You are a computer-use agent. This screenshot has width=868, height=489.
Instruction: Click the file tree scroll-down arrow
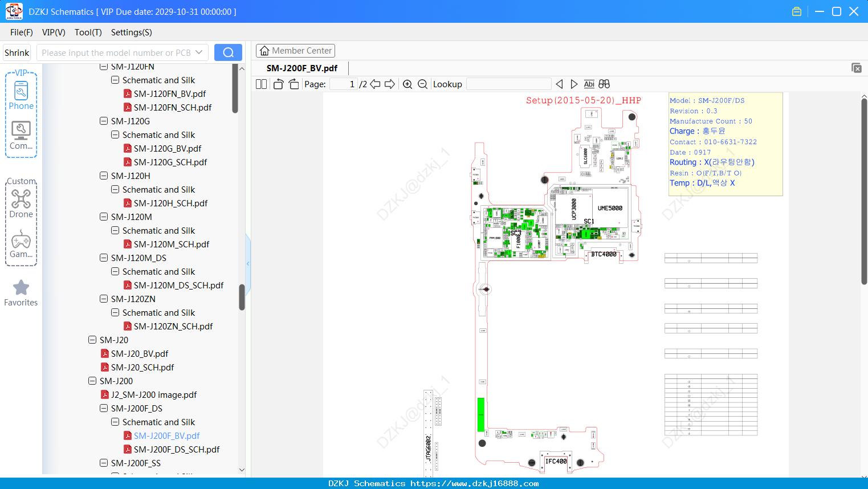(242, 470)
